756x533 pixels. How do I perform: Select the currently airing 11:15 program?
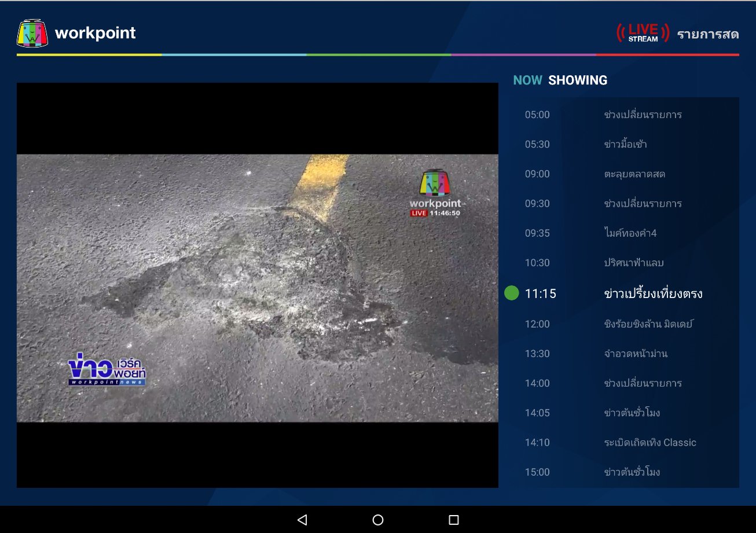622,293
